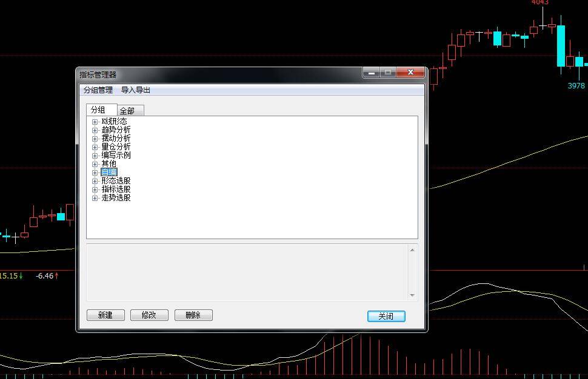Expand the 指标选股 group
The image size is (588, 379).
point(95,189)
